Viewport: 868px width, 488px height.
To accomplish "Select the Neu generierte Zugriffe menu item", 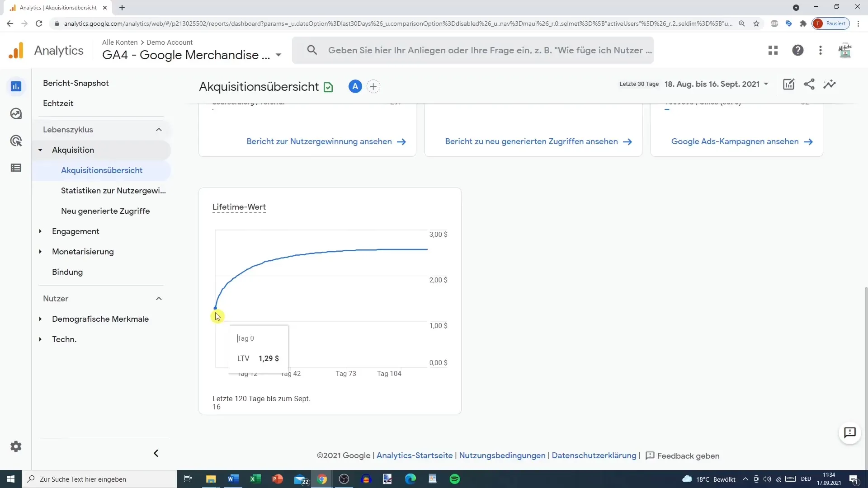I will point(105,211).
